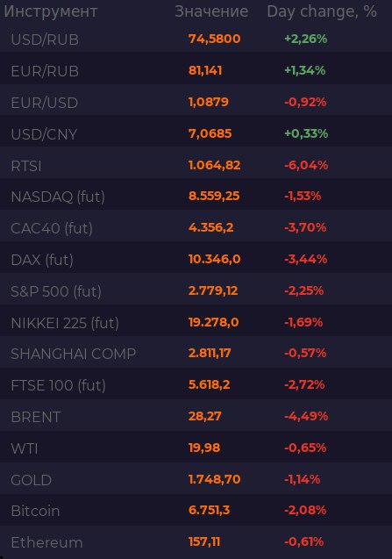Click the Значение column header
This screenshot has width=392, height=559.
(211, 11)
